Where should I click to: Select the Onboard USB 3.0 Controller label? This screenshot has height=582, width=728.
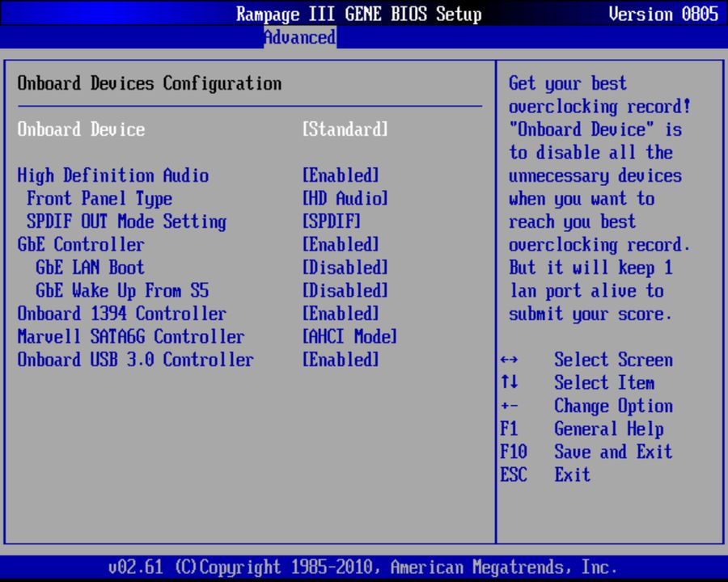point(136,360)
